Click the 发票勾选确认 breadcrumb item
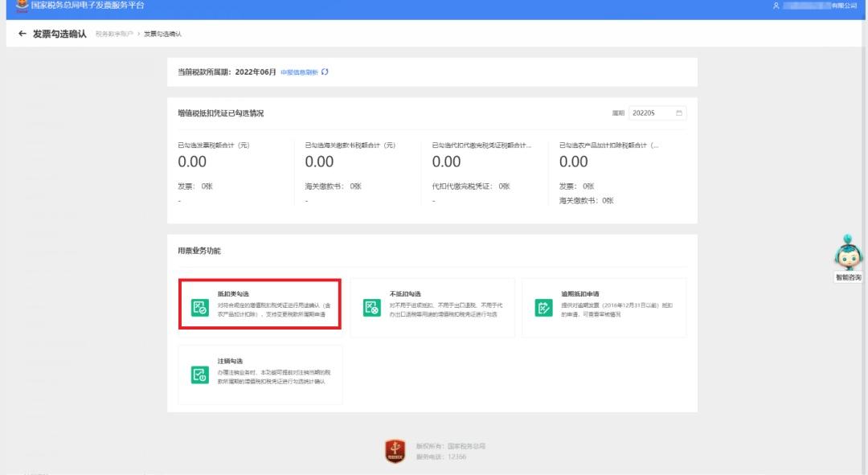Screen dimensions: 868x475 click(162, 35)
